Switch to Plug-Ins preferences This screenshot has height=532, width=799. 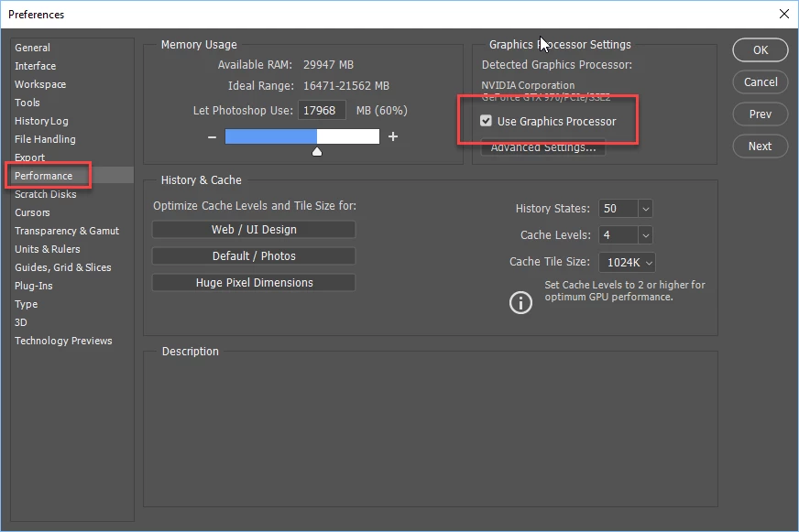pyautogui.click(x=34, y=286)
